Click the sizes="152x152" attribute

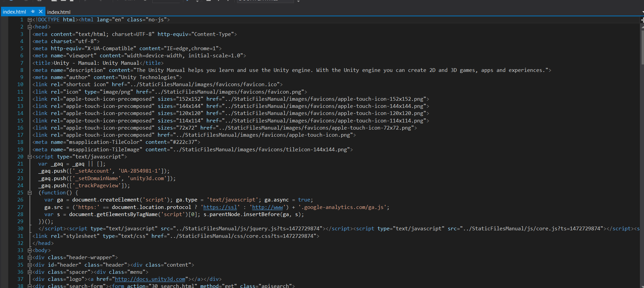tap(180, 99)
